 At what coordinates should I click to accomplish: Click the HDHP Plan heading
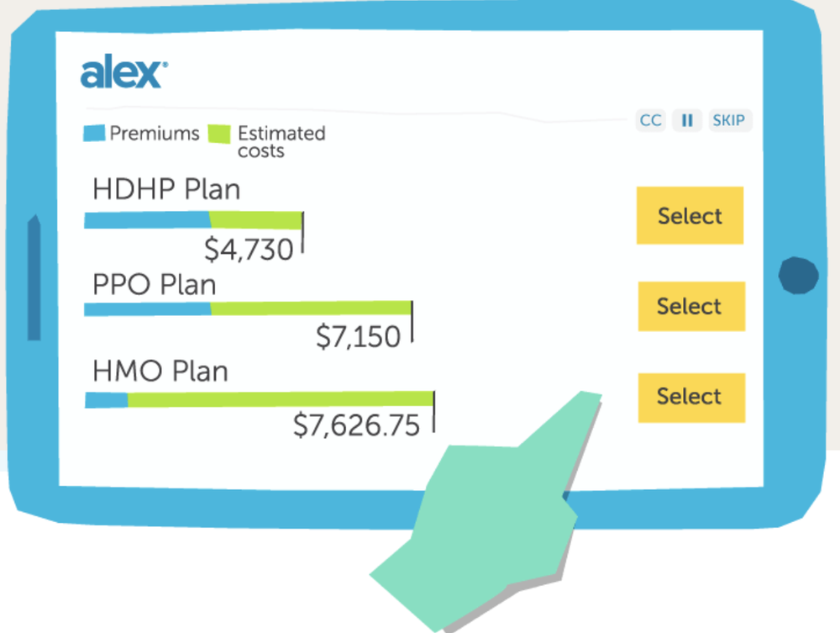(x=166, y=189)
